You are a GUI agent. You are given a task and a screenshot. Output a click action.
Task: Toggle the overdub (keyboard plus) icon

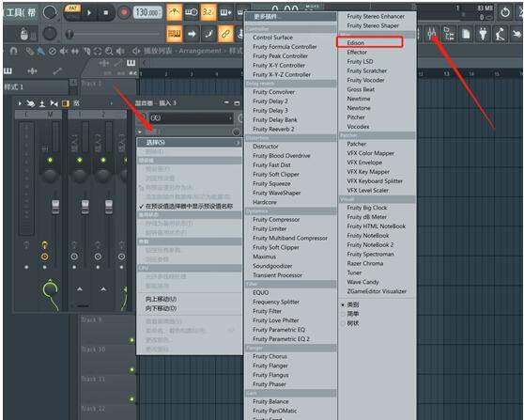(x=225, y=13)
